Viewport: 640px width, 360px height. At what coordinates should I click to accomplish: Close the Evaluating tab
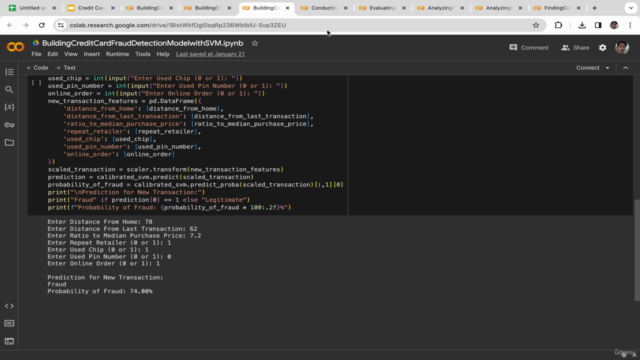pyautogui.click(x=404, y=8)
